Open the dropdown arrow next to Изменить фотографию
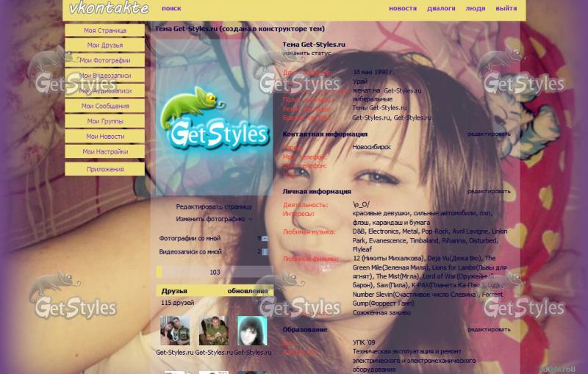The height and width of the screenshot is (374, 588). (250, 219)
